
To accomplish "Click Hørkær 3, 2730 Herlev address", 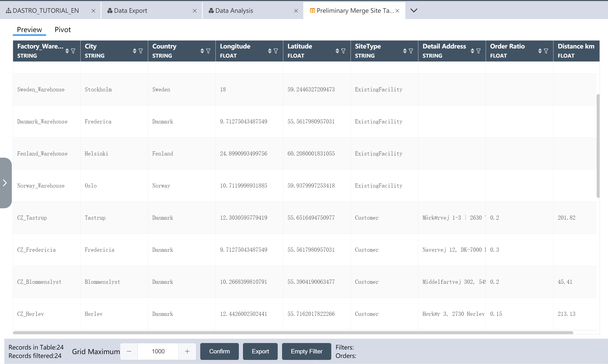I will click(452, 314).
